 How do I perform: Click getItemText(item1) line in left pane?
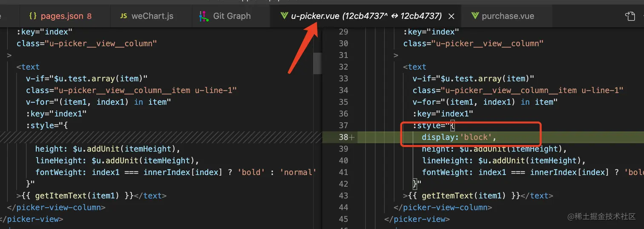point(92,196)
